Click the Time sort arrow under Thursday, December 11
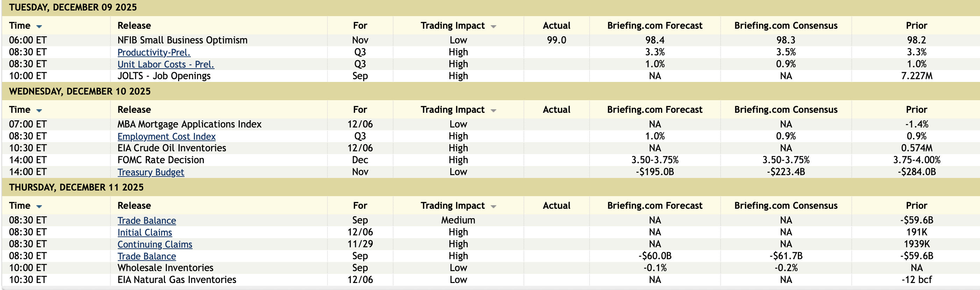Viewport: 980px width, 290px height. pyautogui.click(x=39, y=207)
